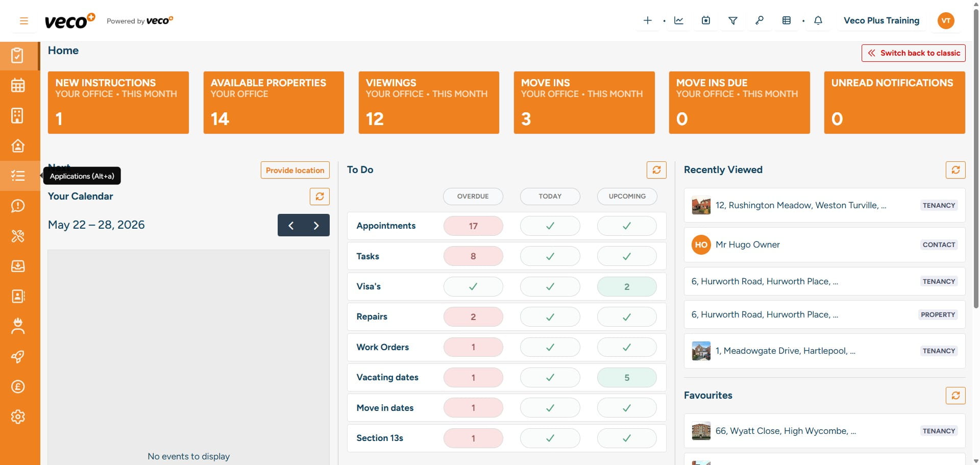This screenshot has width=980, height=465.
Task: Open the notifications bell icon
Action: pyautogui.click(x=818, y=20)
